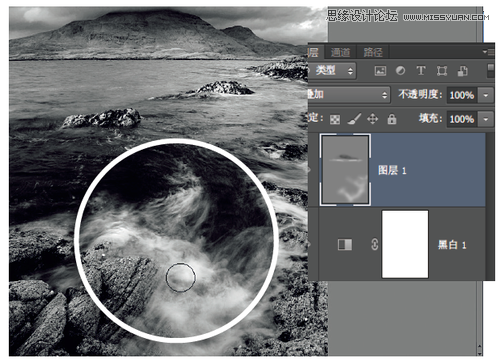
Task: Switch to the 通道 channels tab
Action: tap(340, 52)
